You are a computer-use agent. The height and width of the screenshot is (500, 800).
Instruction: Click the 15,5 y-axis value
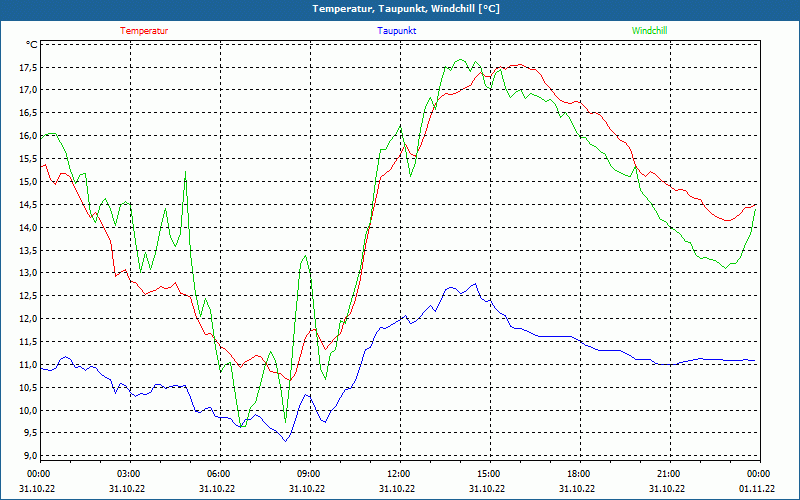(x=28, y=159)
